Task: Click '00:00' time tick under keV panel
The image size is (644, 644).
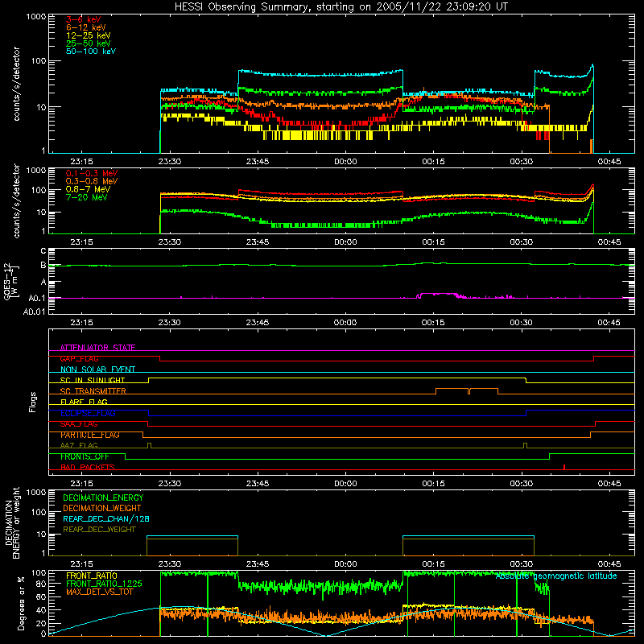Action: (345, 162)
